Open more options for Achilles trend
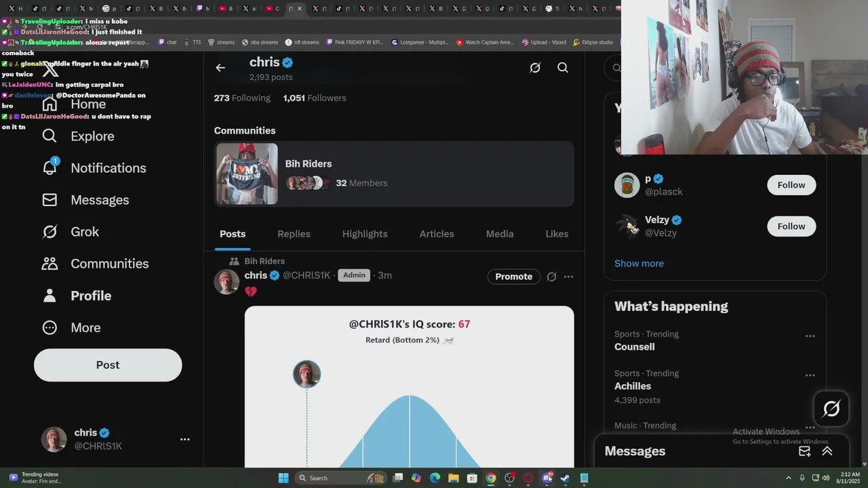 pos(810,375)
